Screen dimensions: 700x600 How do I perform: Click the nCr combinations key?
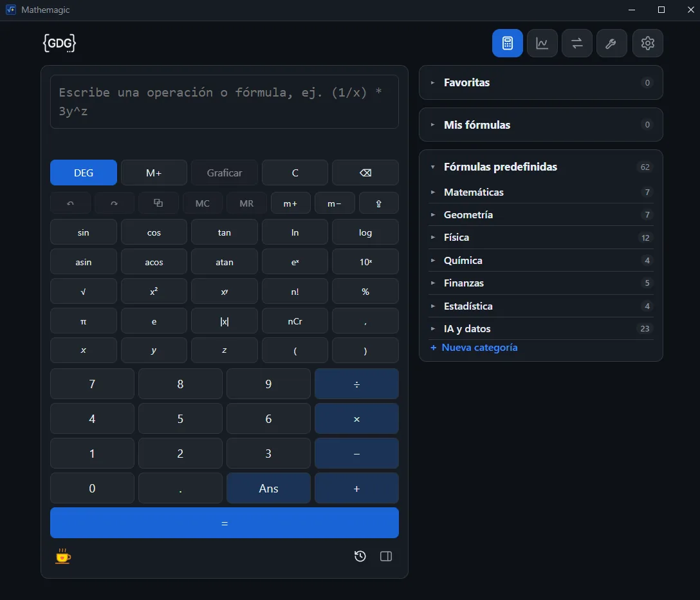tap(295, 321)
